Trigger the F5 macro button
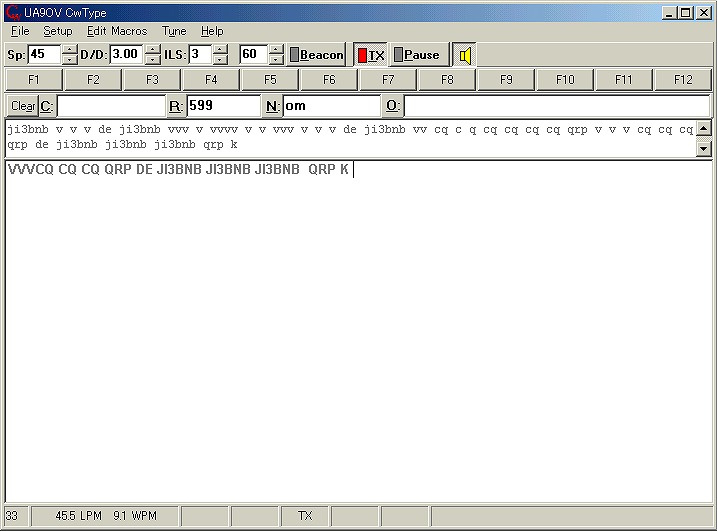The image size is (717, 531). point(270,79)
